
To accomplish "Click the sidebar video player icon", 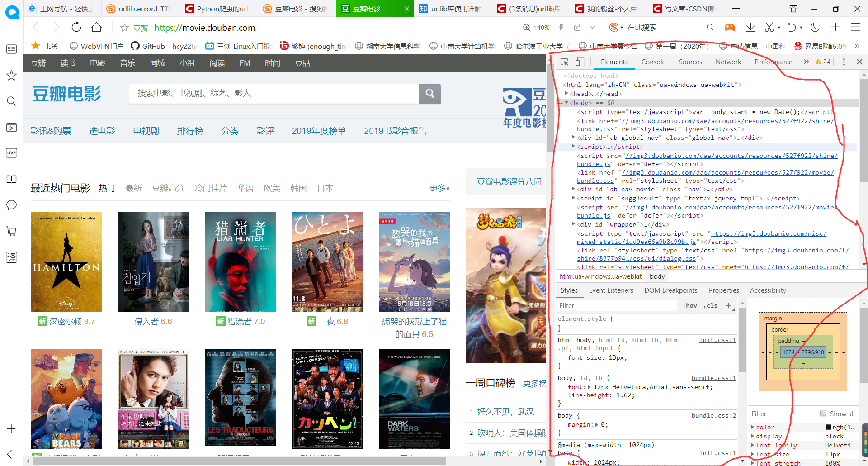I will [x=11, y=127].
